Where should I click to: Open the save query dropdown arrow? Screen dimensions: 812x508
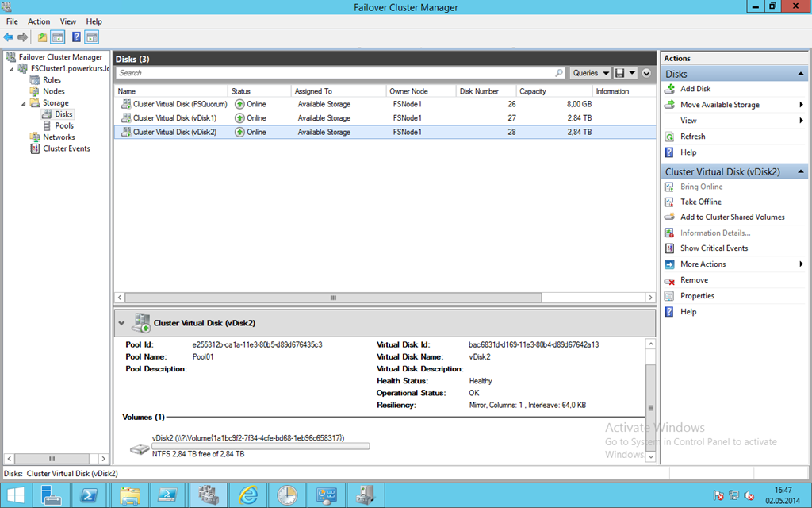click(x=632, y=73)
